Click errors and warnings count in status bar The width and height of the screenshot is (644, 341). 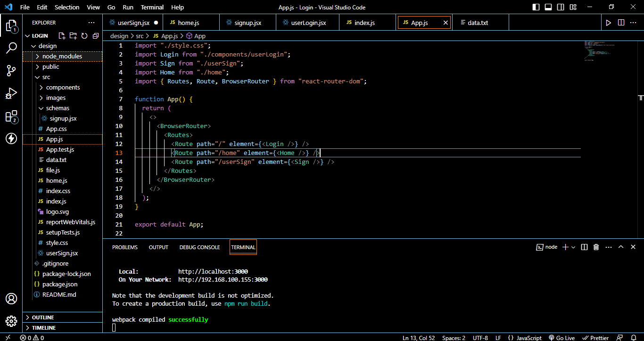pos(32,338)
